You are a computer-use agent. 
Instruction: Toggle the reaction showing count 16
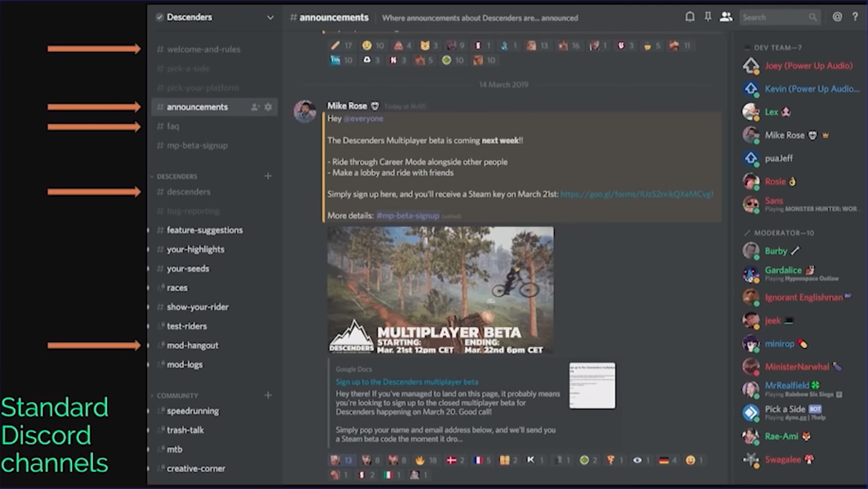(x=569, y=45)
